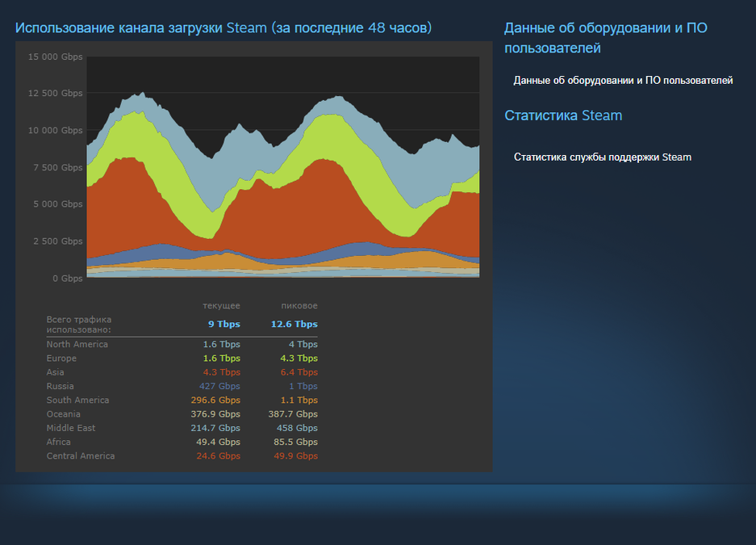Screen dimensions: 756x545
Task: Click Russia's current value '427 Gbps'
Action: [219, 386]
